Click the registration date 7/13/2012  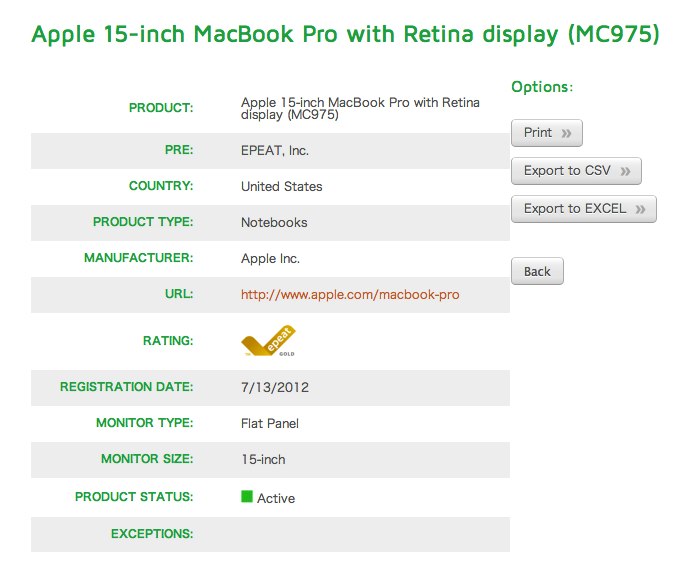pos(275,387)
